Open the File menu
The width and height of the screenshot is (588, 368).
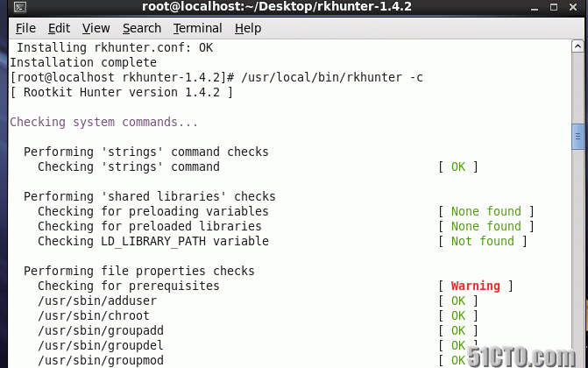tap(25, 28)
